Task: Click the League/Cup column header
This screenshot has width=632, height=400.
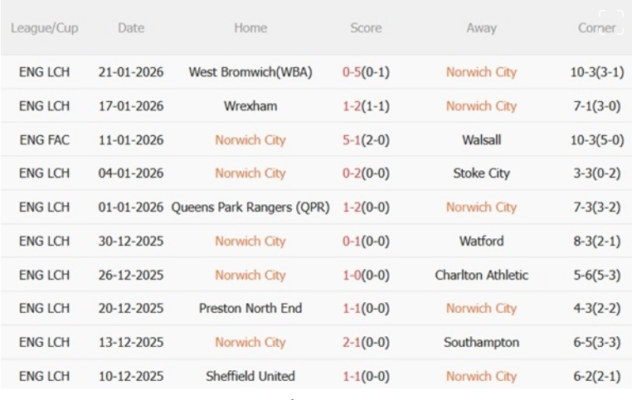Action: click(44, 28)
